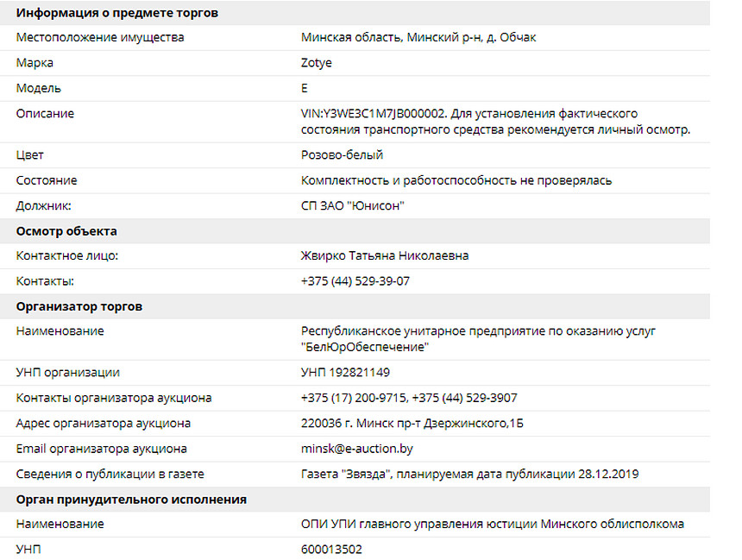
Task: Click the БелЮрОбеспечение organization name
Action: pyautogui.click(x=478, y=339)
